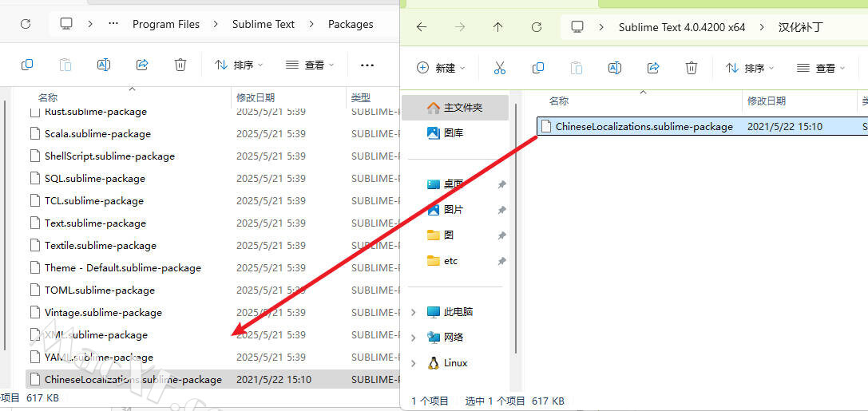The image size is (868, 411).
Task: Unpin etc folder using its pin icon
Action: tap(501, 260)
